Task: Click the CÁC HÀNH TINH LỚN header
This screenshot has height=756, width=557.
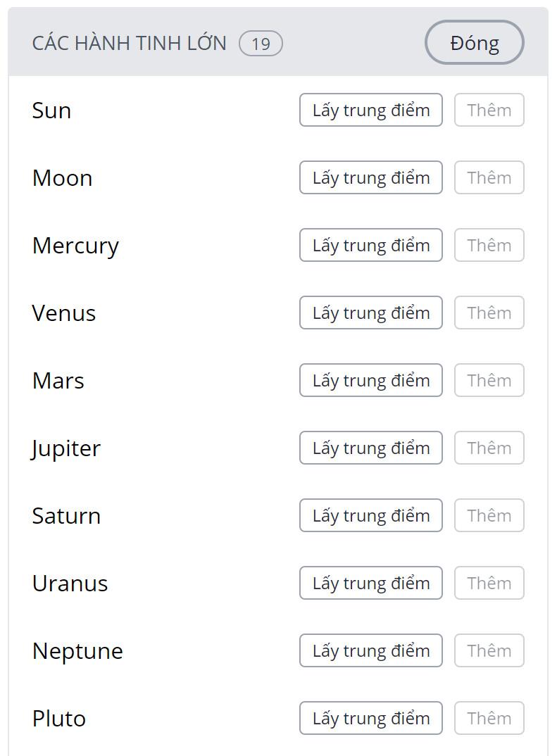Action: click(130, 44)
